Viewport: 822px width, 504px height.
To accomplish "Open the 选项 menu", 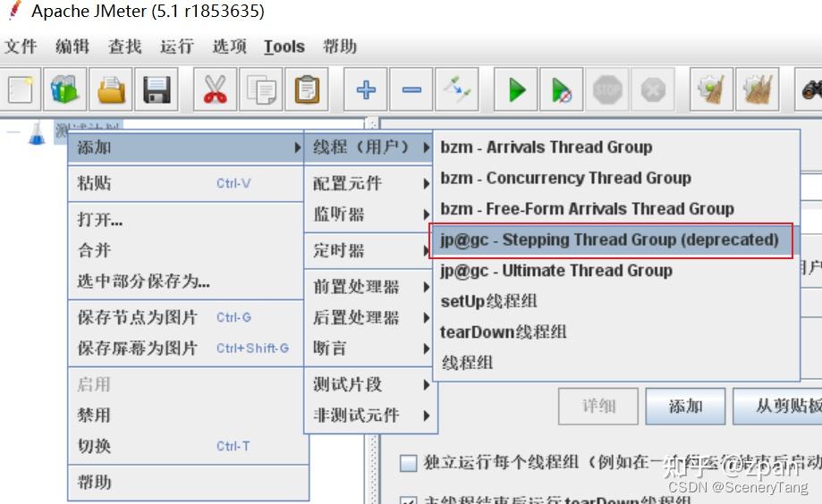I will point(230,46).
